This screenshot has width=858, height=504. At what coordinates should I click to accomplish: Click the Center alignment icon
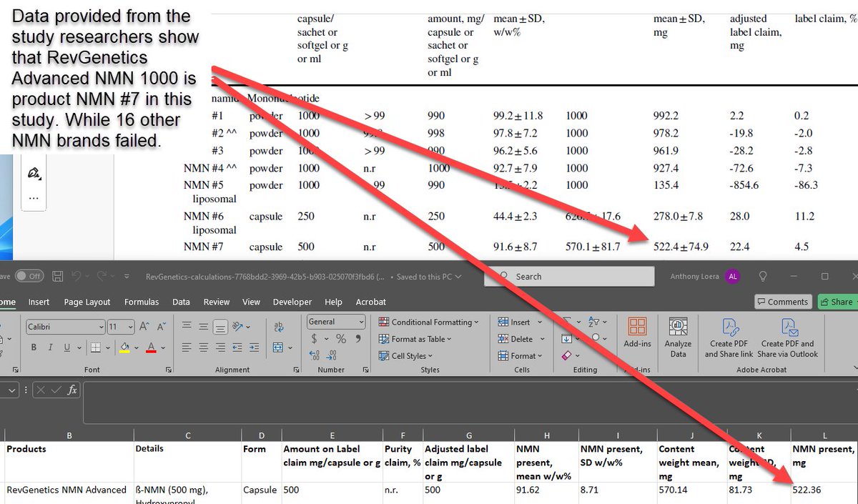(x=204, y=347)
